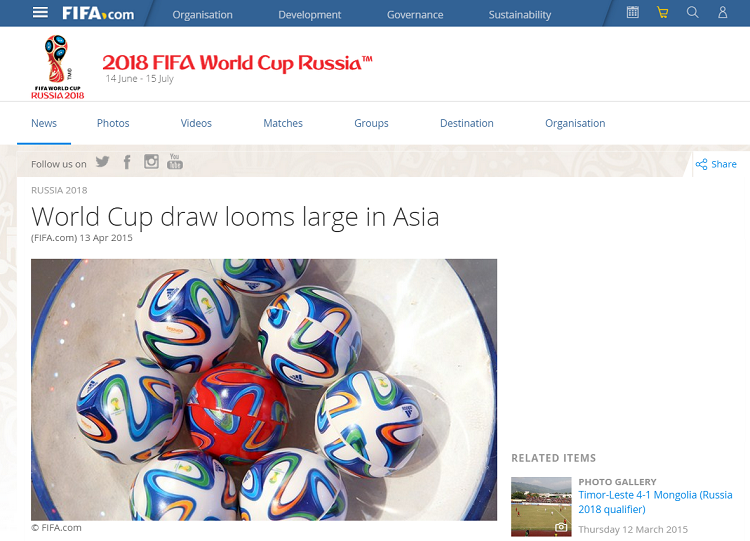The image size is (750, 541).
Task: Switch to the Matches tab
Action: click(283, 123)
